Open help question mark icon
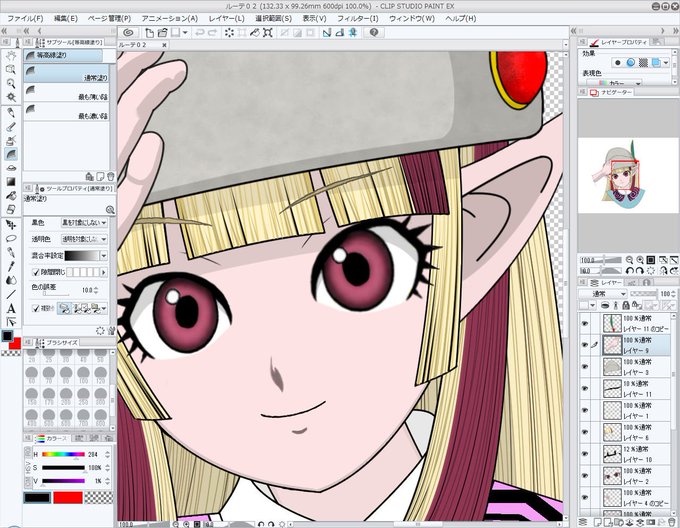680x528 pixels. (x=374, y=33)
